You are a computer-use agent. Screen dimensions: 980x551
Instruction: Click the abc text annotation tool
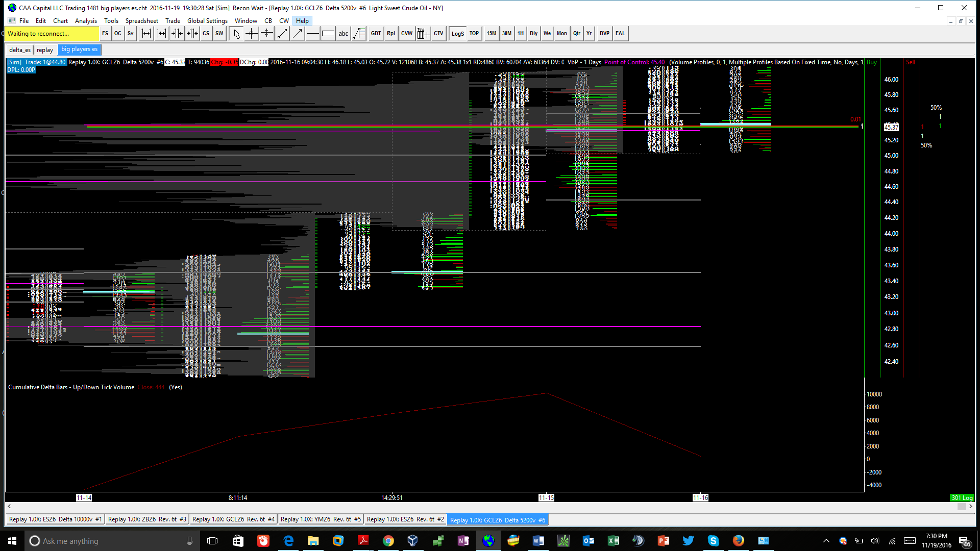point(344,34)
